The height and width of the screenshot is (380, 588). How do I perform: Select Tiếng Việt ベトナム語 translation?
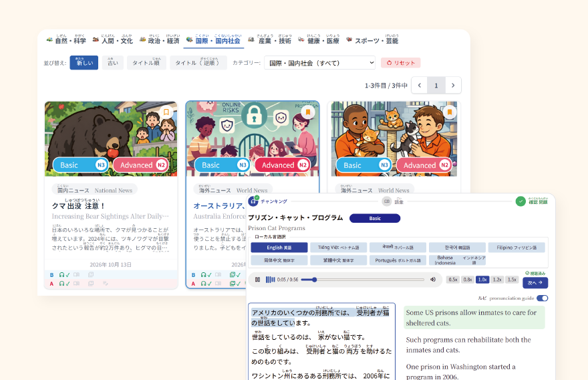338,248
